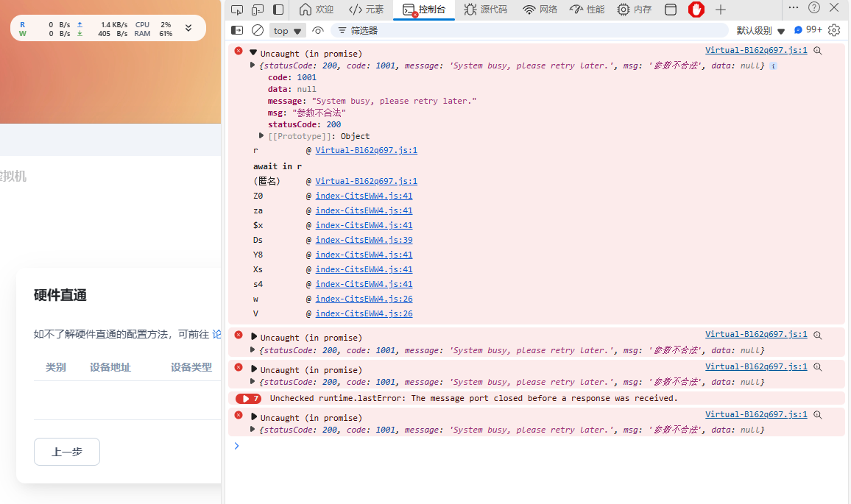
Task: Expand the 7 grouped runtime.lastError messages
Action: pos(249,399)
